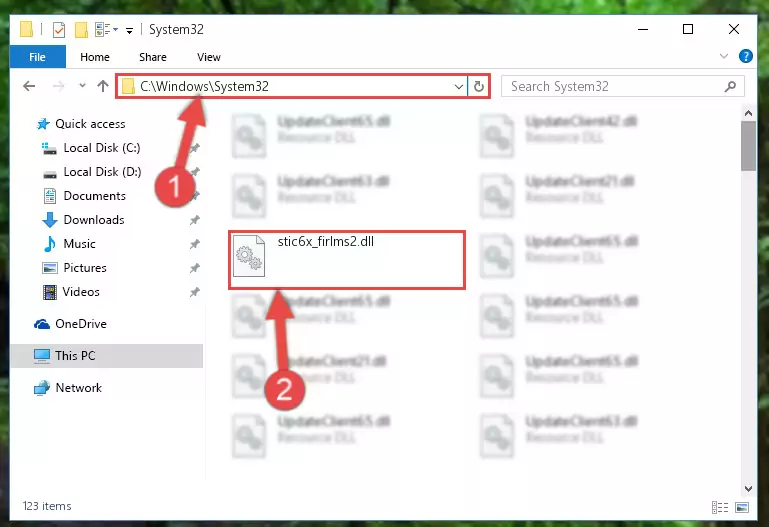Click the pin icon next to Videos
The height and width of the screenshot is (527, 769).
(x=195, y=292)
